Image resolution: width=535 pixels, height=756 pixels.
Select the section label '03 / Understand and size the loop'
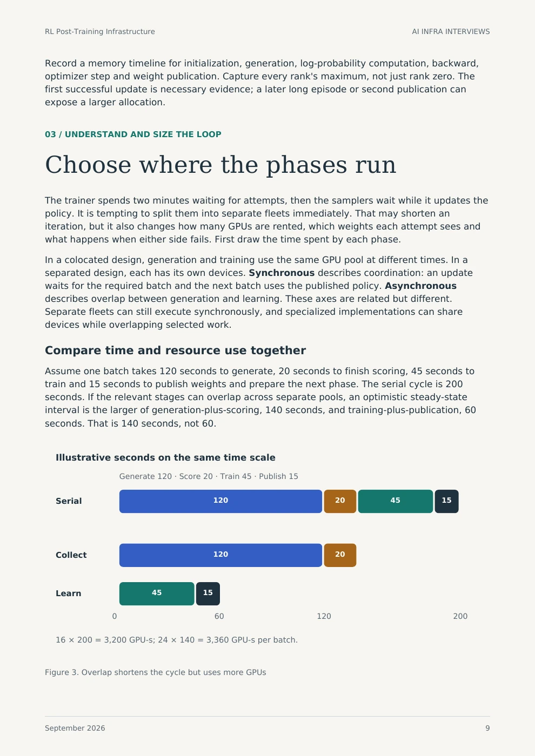(x=133, y=134)
